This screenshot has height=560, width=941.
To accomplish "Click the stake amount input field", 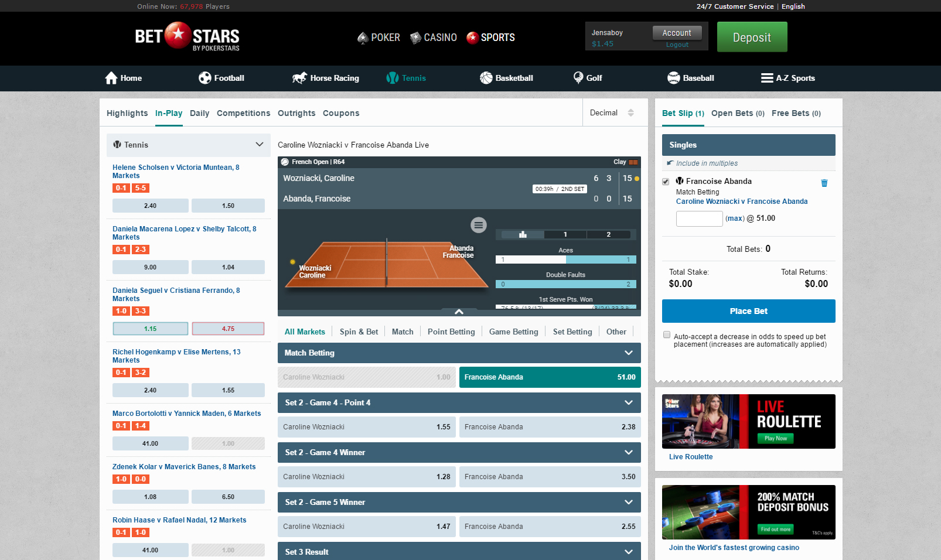I will pyautogui.click(x=700, y=218).
